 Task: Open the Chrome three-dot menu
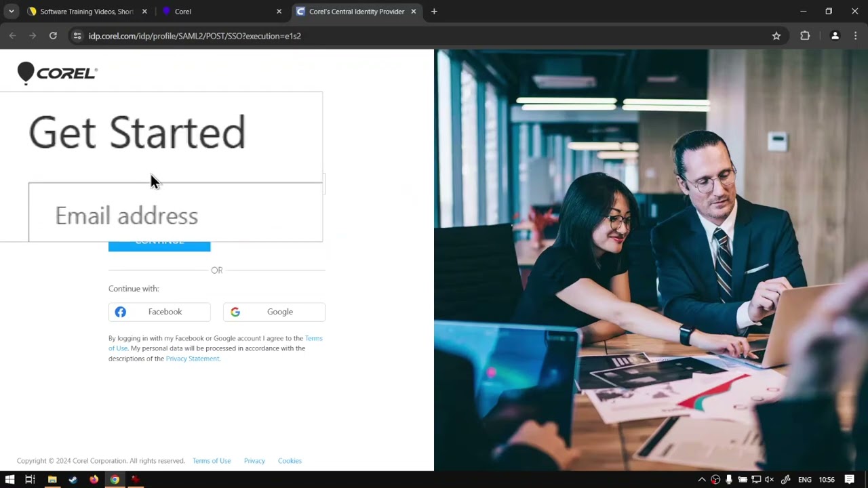856,36
